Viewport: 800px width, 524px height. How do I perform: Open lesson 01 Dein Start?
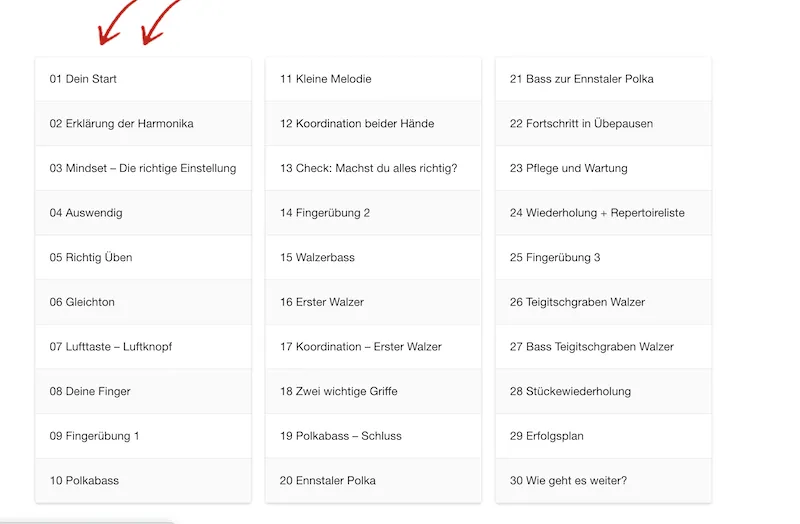[x=143, y=79]
